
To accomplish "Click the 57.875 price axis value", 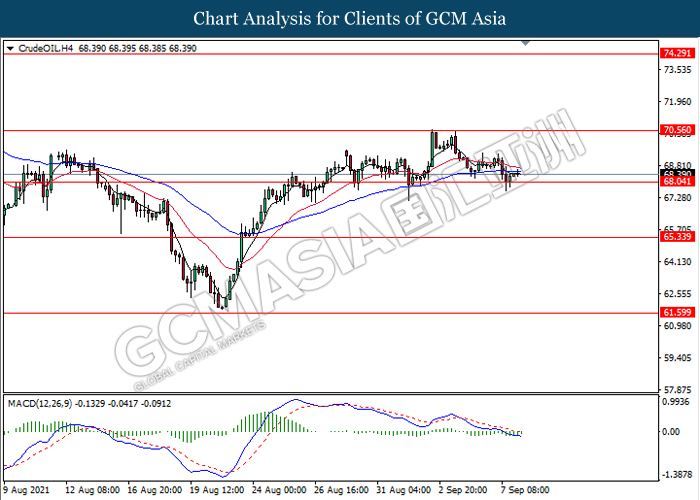I will [677, 390].
